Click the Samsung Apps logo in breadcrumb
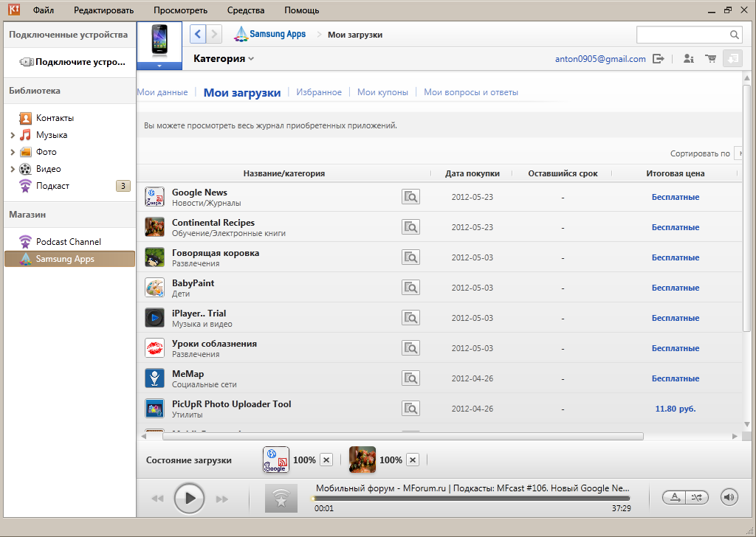Viewport: 756px width, 537px height. tap(270, 34)
